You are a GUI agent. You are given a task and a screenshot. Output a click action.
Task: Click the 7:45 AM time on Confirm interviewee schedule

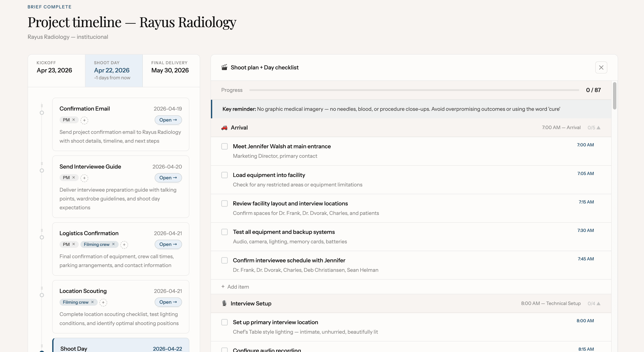tap(586, 259)
